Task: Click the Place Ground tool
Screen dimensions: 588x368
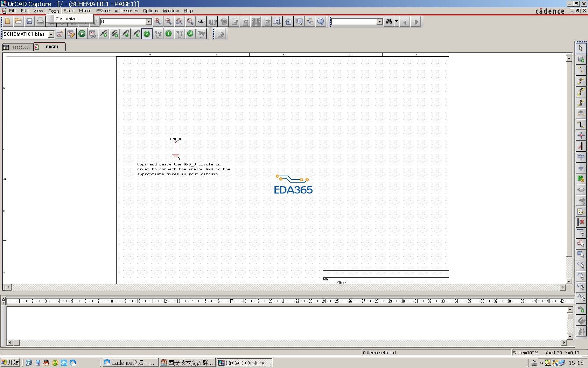Action: (581, 168)
